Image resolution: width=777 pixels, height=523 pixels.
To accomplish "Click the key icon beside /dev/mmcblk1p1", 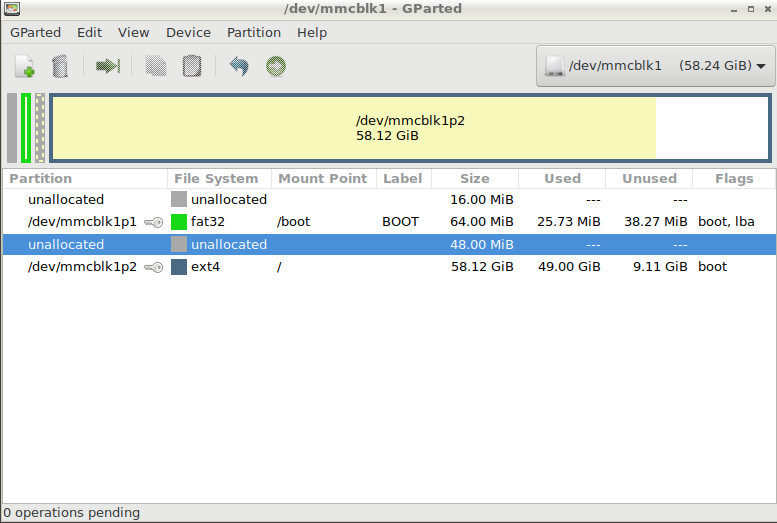I will point(153,222).
